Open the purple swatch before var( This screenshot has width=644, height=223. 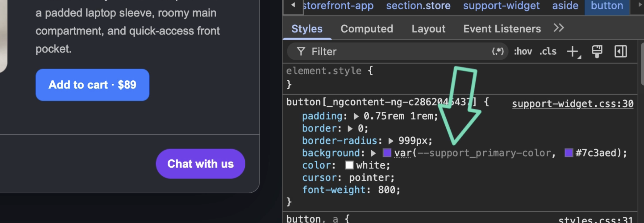(387, 153)
